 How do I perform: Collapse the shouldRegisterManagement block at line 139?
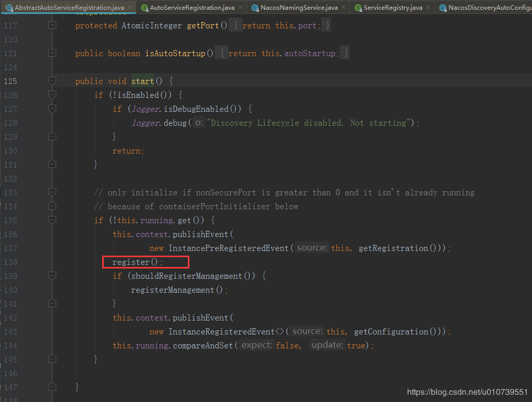(x=52, y=276)
